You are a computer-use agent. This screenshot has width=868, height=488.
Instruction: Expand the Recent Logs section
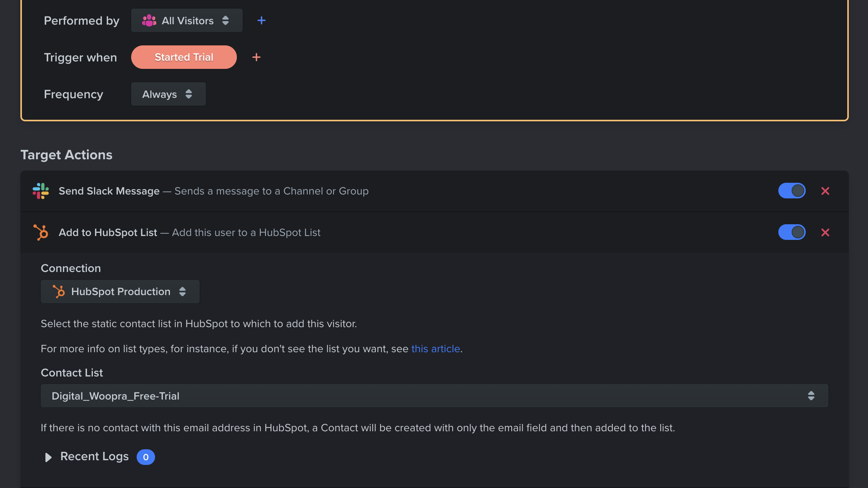pos(94,456)
